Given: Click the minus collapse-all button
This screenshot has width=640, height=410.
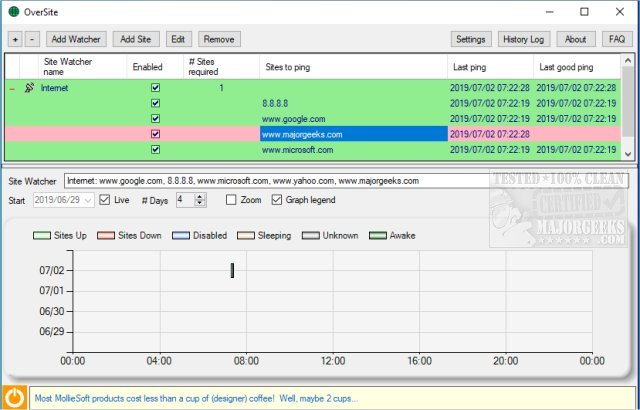Looking at the screenshot, I should [x=32, y=40].
